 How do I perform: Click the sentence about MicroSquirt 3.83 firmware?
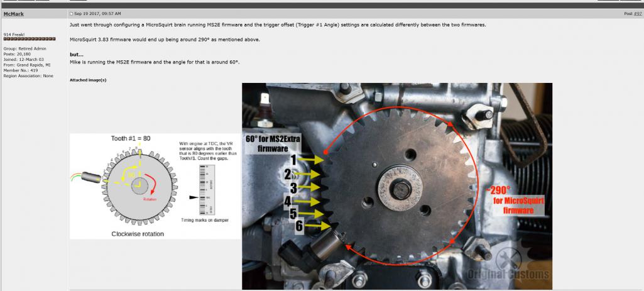tap(165, 40)
